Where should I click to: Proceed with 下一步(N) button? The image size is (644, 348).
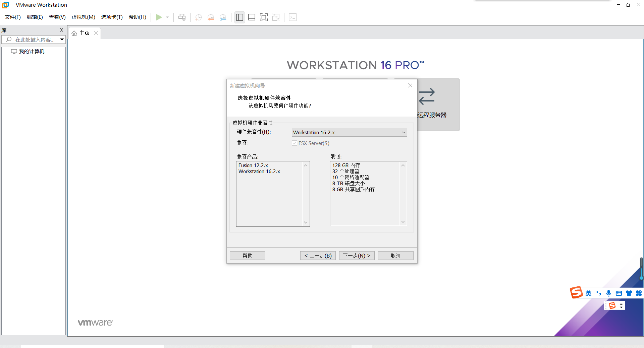[x=357, y=256]
